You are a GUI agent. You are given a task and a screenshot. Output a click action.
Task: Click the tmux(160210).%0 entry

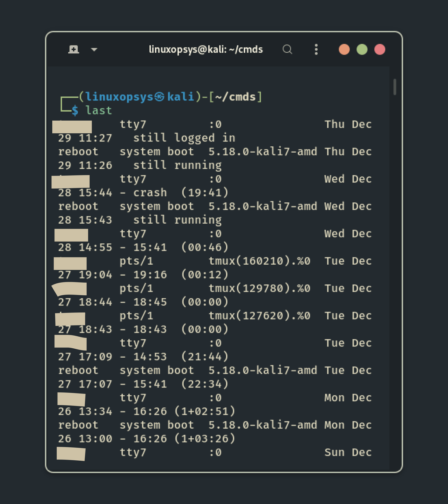[259, 261]
